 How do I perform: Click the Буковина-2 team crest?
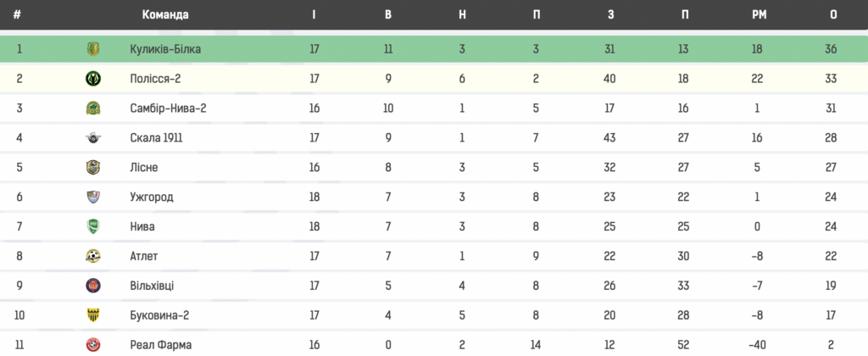pyautogui.click(x=93, y=315)
